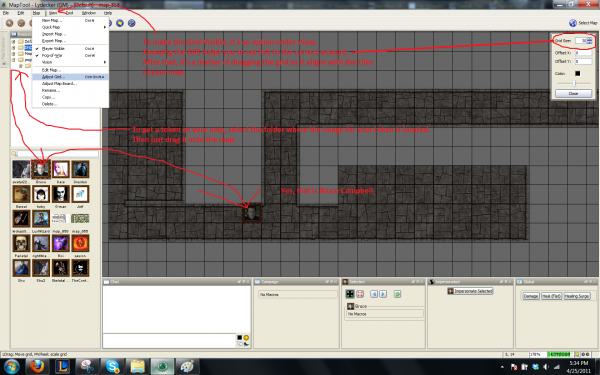Click the Healing Surge macro button
The height and width of the screenshot is (375, 600).
577,296
